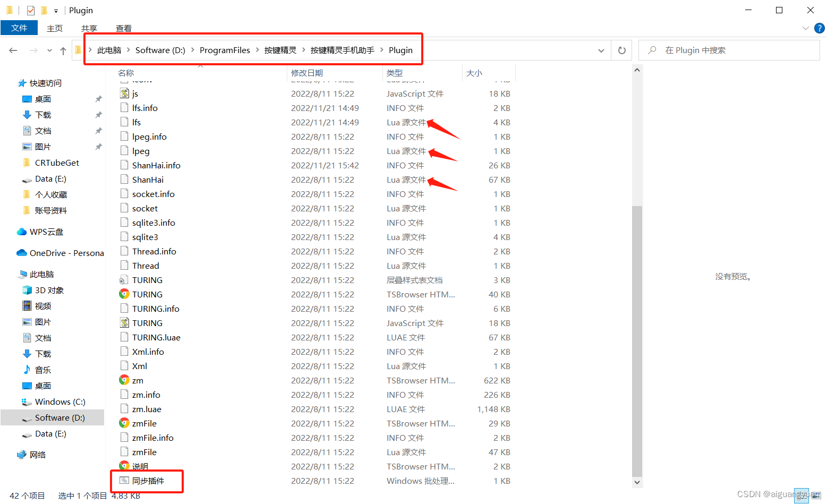Expand the address bar history dropdown
Viewport: 827px width, 504px height.
coord(601,50)
